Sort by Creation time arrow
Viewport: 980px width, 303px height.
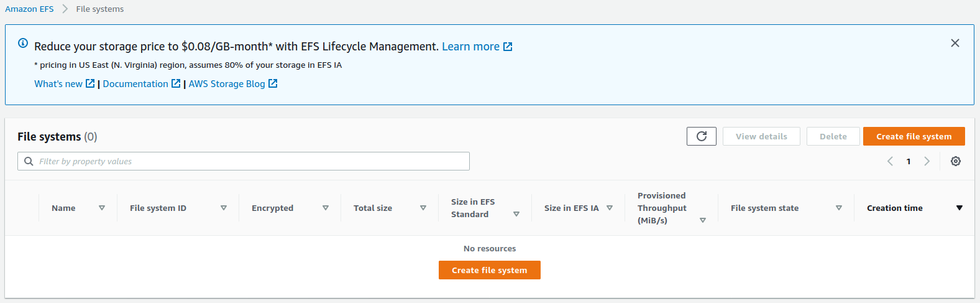[959, 208]
